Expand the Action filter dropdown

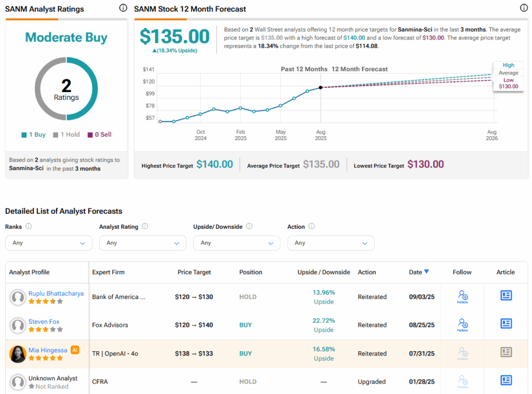330,243
